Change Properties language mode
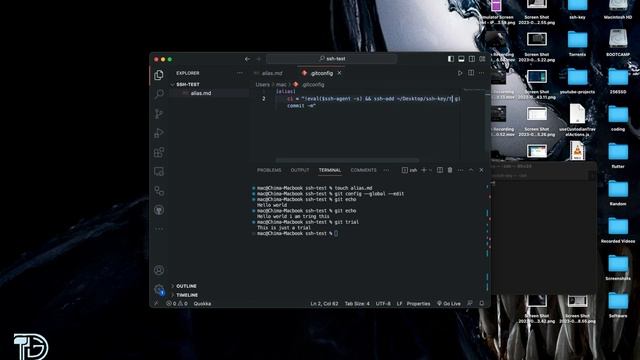The height and width of the screenshot is (360, 640). tap(418, 304)
